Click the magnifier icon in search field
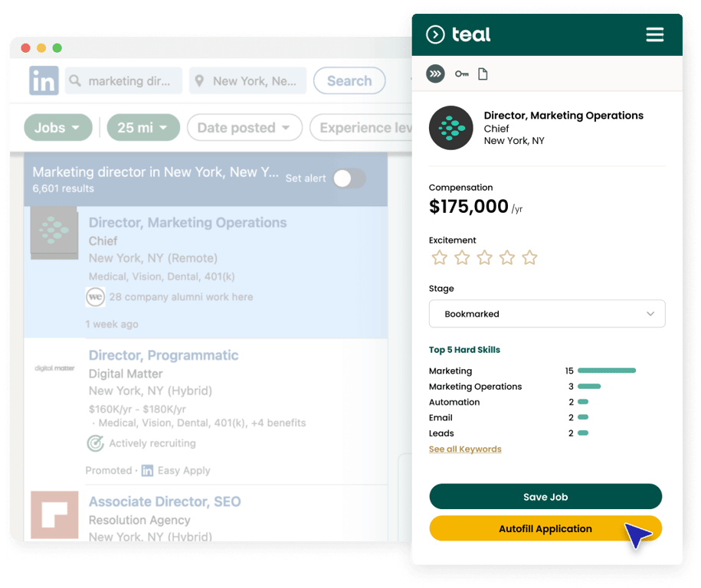 click(x=75, y=80)
